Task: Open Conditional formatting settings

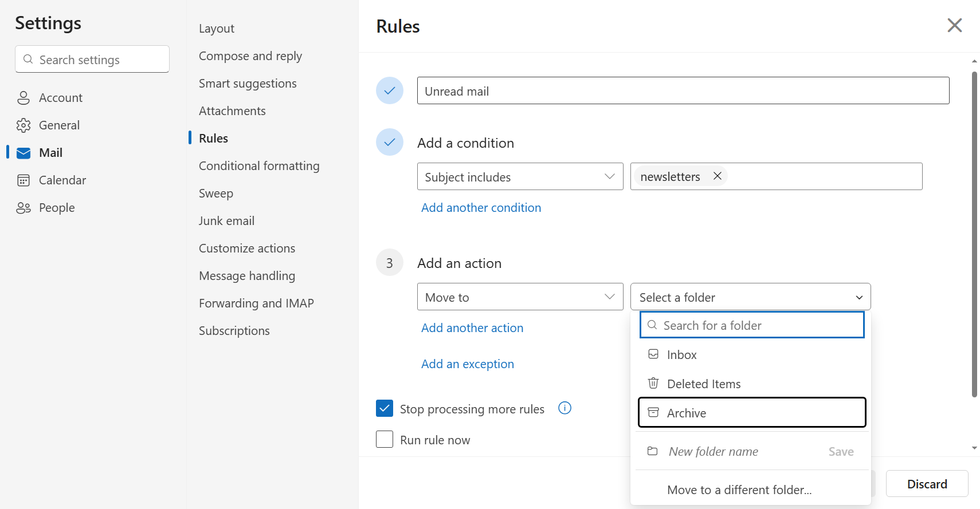Action: [259, 166]
